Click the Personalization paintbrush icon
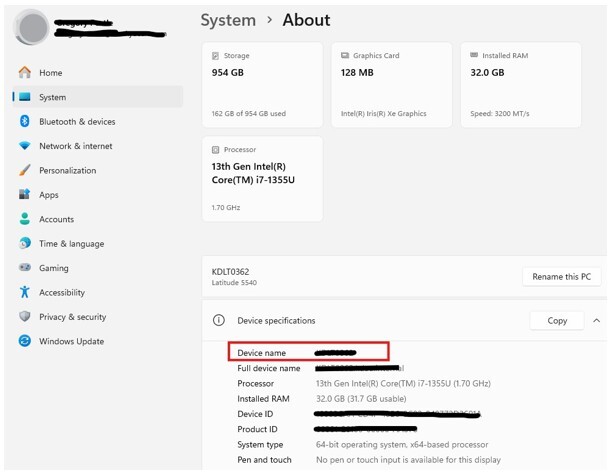The width and height of the screenshot is (616, 475). tap(24, 171)
